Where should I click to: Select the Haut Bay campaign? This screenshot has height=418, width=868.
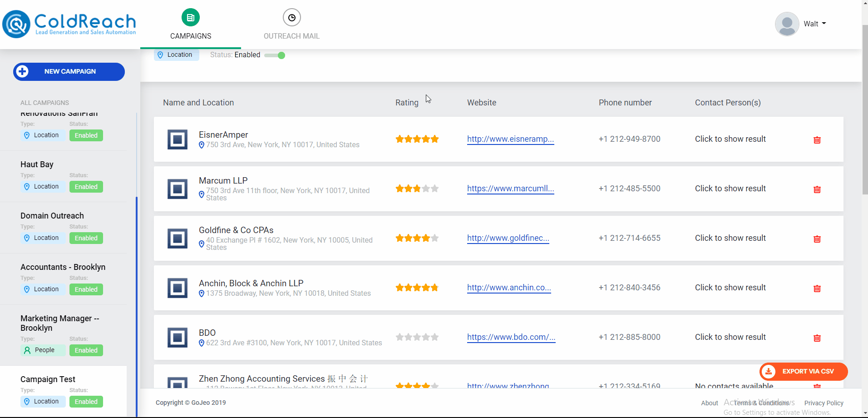[x=37, y=164]
